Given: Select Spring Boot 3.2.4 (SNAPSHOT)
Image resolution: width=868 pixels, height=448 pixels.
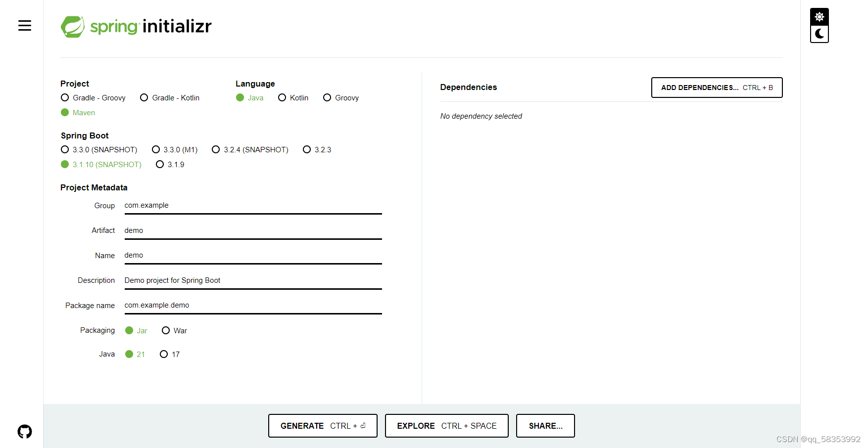Looking at the screenshot, I should point(250,150).
